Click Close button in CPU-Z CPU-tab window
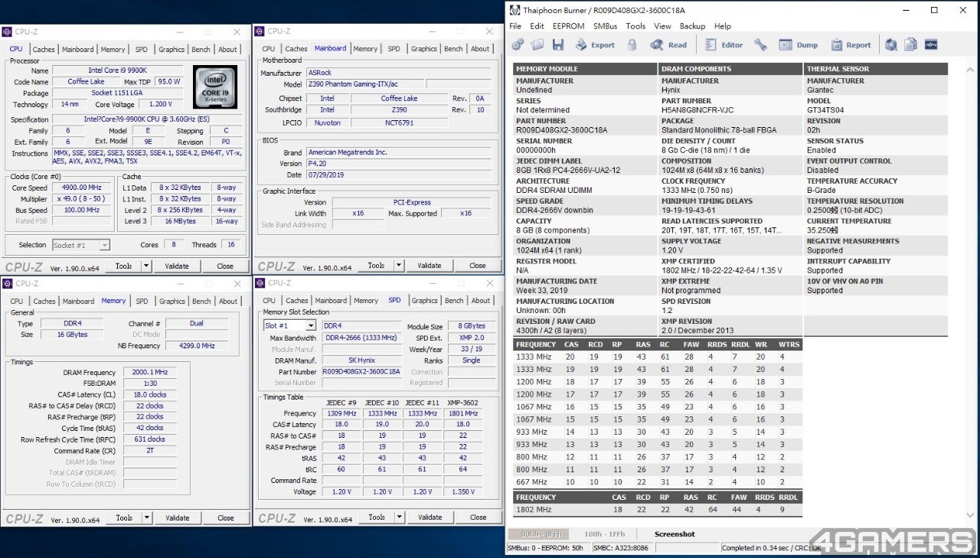This screenshot has height=558, width=980. tap(225, 266)
